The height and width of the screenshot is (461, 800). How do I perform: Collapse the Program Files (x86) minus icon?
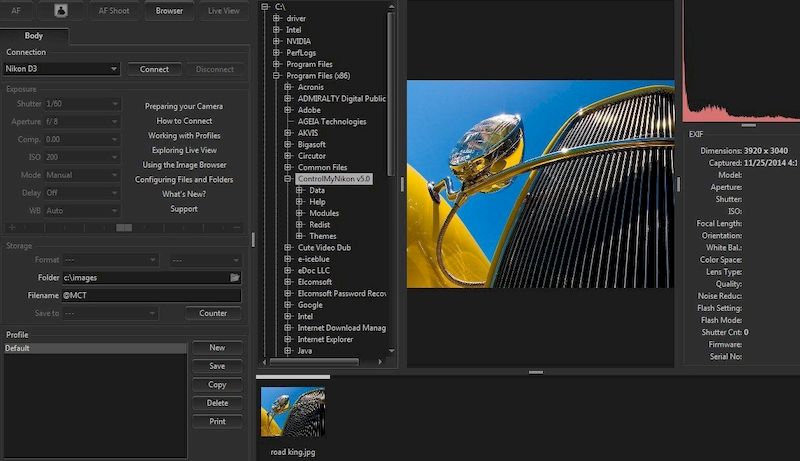[276, 76]
